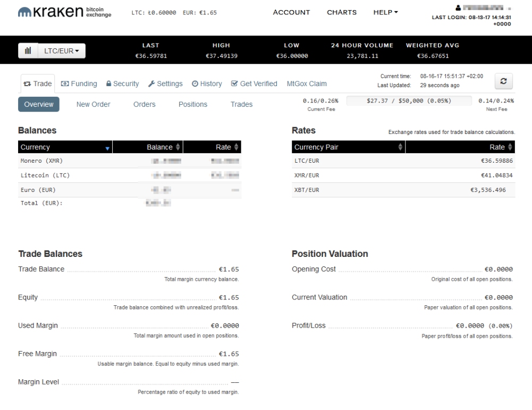Open the Funding tab
Image resolution: width=532 pixels, height=410 pixels.
pyautogui.click(x=79, y=83)
